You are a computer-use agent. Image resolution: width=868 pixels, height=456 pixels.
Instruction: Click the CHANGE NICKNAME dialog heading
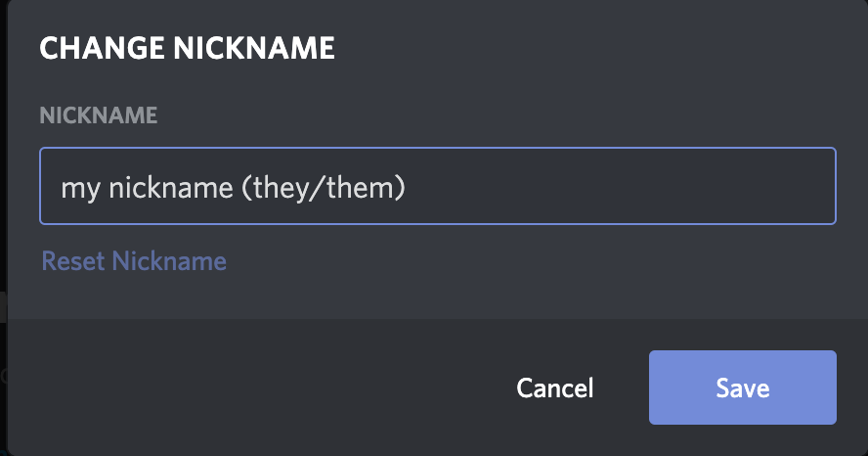pyautogui.click(x=187, y=48)
